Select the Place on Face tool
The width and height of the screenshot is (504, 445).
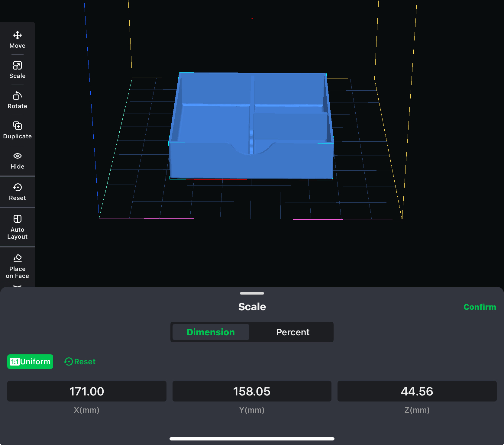pyautogui.click(x=18, y=266)
